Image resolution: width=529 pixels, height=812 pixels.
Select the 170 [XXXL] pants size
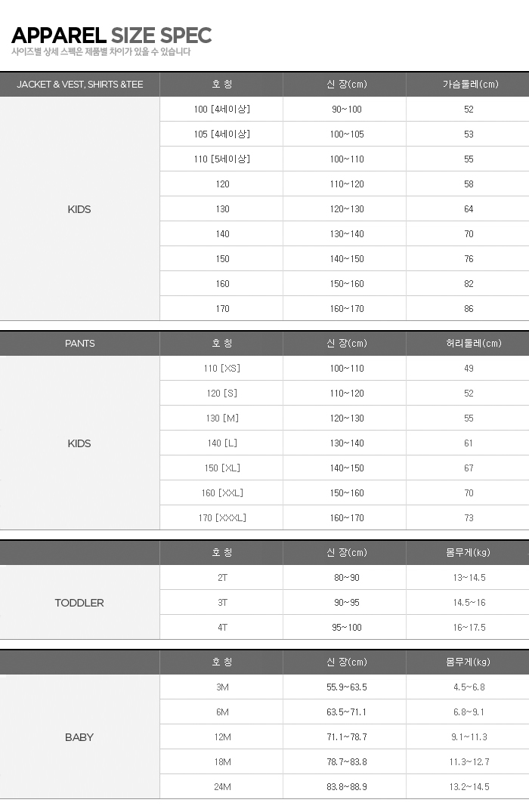[221, 518]
